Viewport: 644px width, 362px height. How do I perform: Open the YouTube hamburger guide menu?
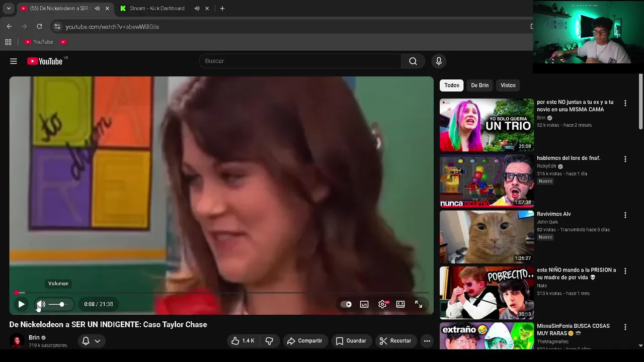14,61
